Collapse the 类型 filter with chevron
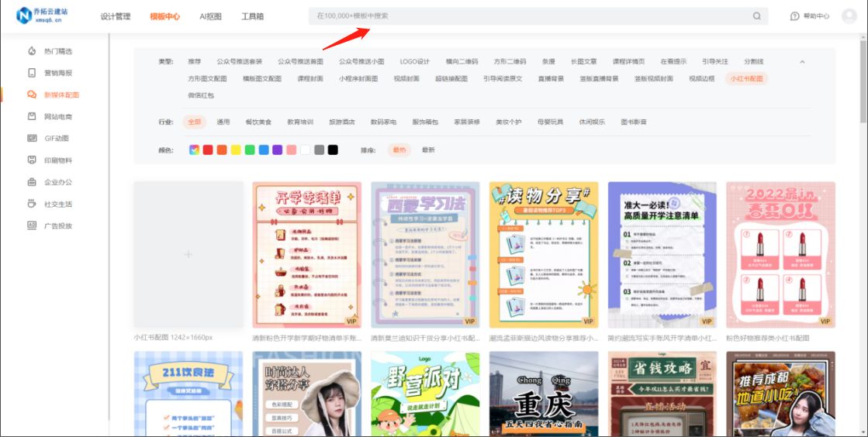 [x=802, y=61]
